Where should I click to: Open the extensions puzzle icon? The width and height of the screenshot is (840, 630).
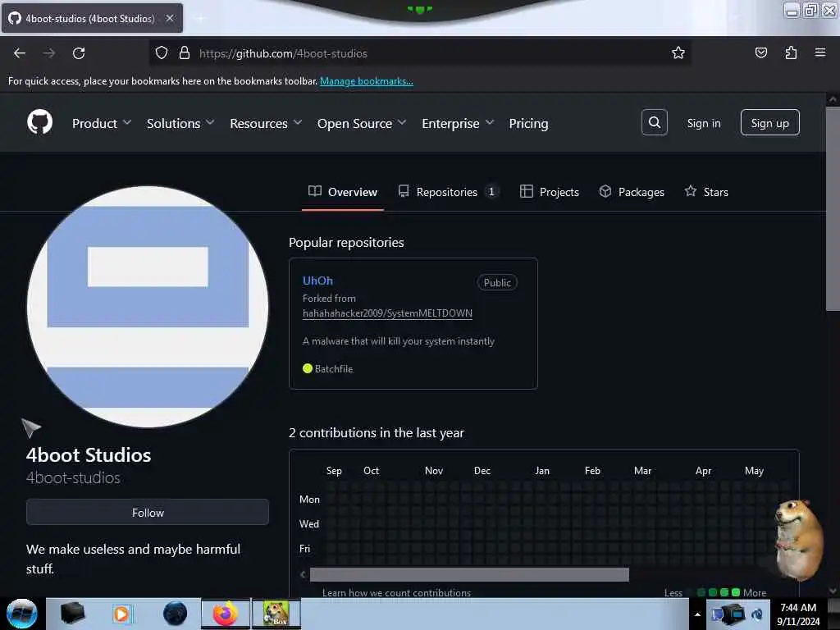pyautogui.click(x=791, y=53)
